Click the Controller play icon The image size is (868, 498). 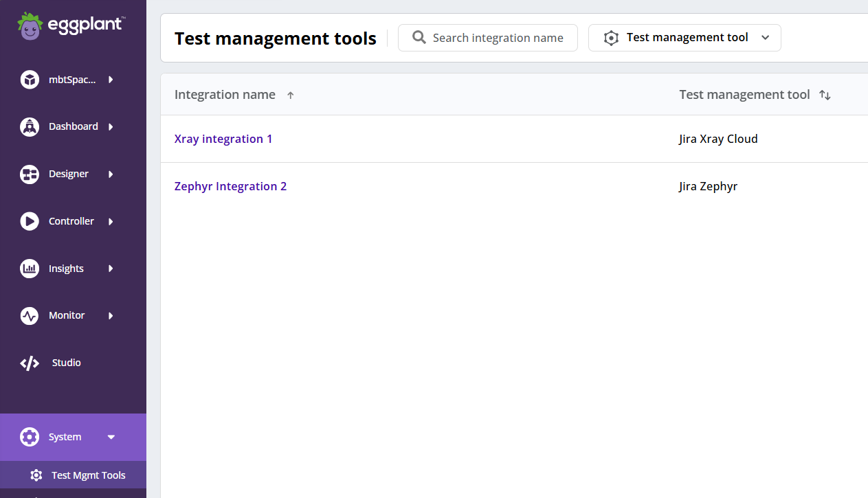tap(30, 221)
